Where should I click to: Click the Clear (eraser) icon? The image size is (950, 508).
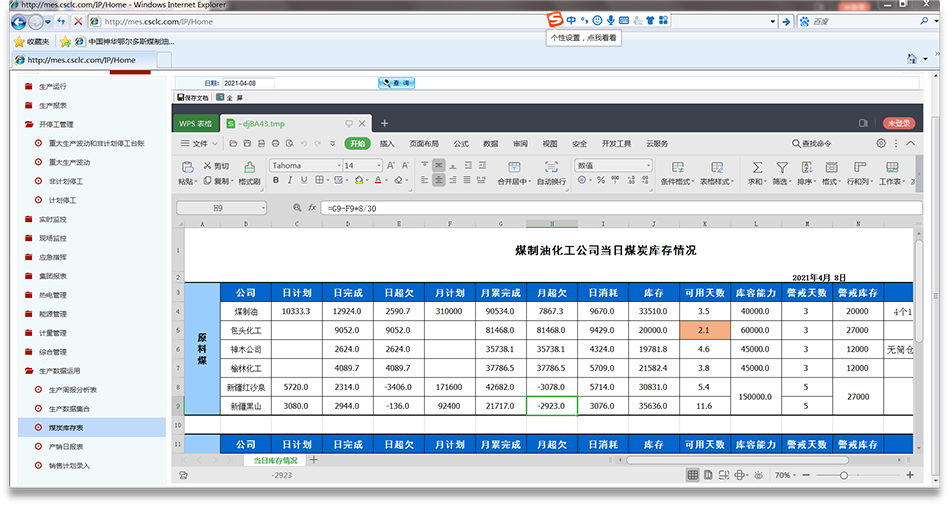coord(398,180)
